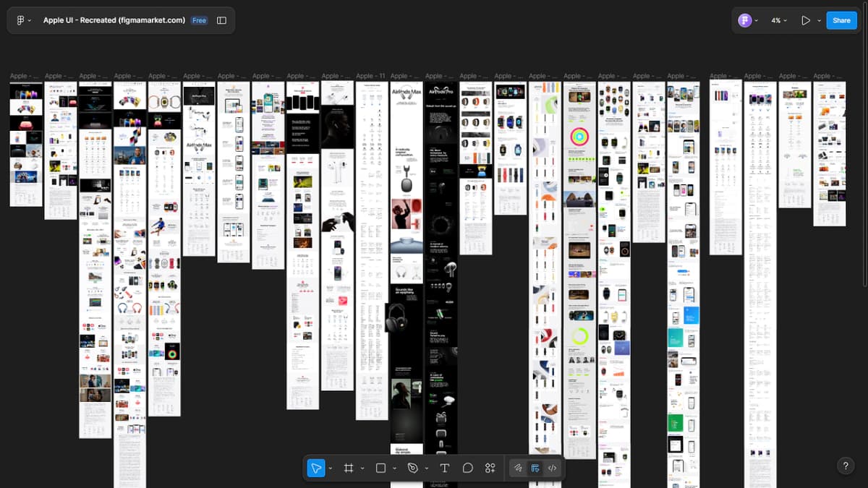
Task: Open the Present options chevron
Action: (819, 20)
